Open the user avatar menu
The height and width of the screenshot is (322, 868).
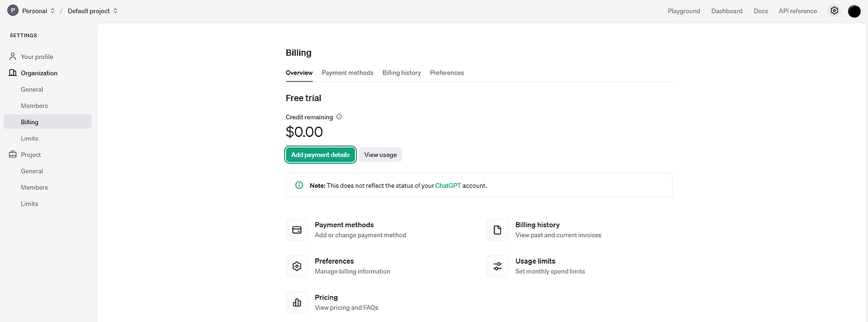pyautogui.click(x=854, y=11)
